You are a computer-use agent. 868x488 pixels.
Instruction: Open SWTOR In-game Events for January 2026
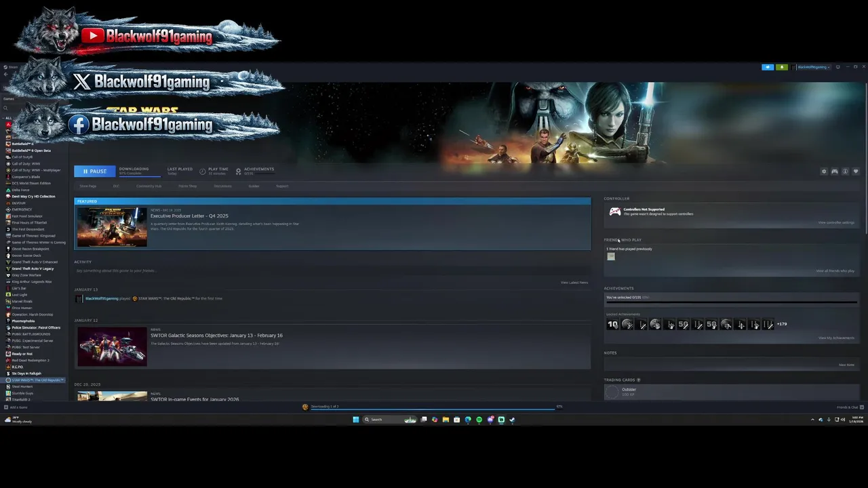[195, 399]
